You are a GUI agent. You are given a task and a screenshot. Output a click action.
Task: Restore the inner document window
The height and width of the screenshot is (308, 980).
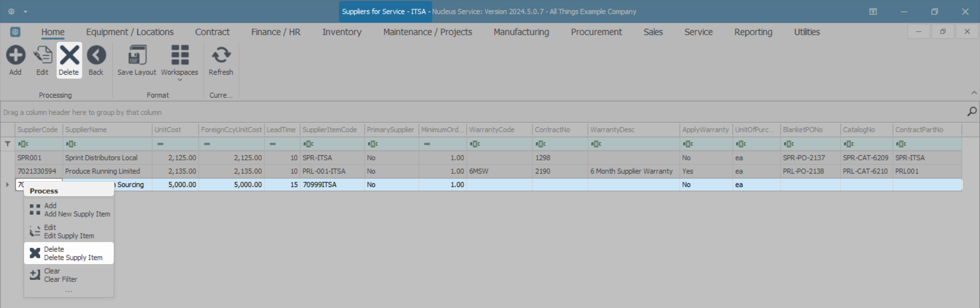[x=943, y=32]
